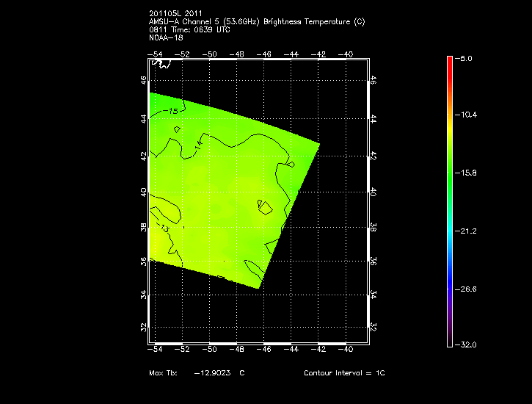Click the -32.0 color bar minimum label
The image size is (532, 404).
tap(467, 345)
